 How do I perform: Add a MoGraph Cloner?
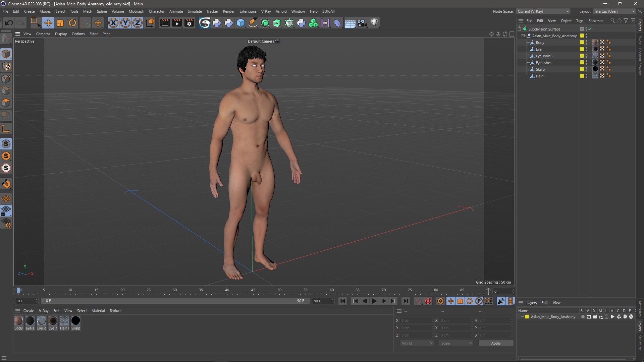click(x=313, y=23)
